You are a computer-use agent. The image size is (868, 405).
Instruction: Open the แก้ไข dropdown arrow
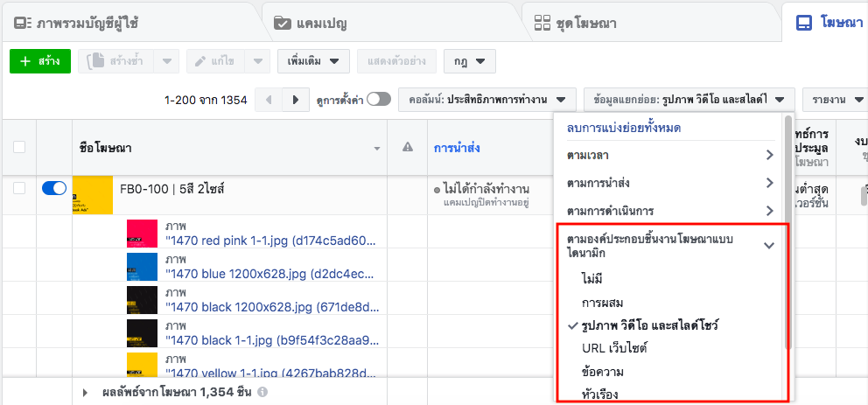[x=257, y=61]
